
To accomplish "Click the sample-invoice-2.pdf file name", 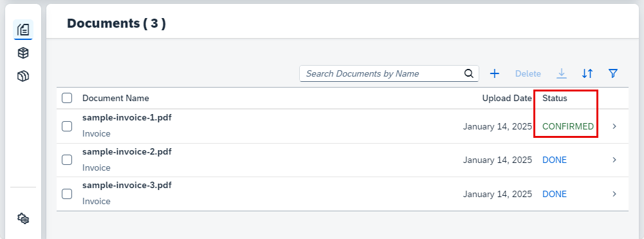I will (127, 152).
